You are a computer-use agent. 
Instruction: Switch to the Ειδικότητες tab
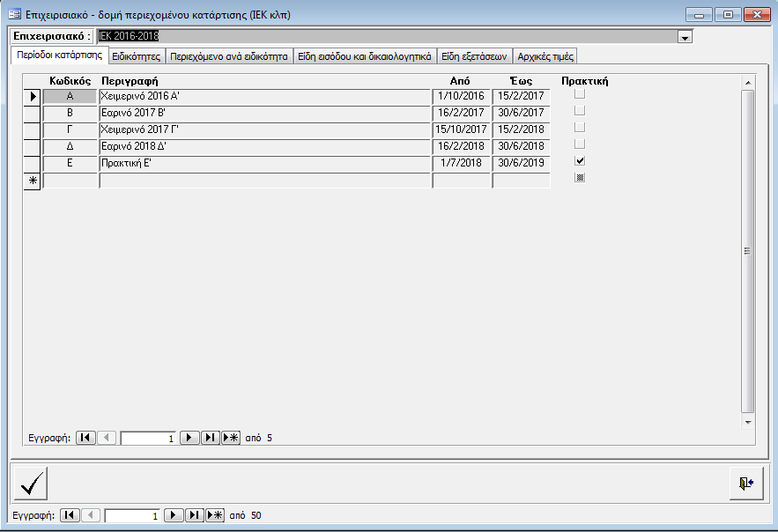136,56
